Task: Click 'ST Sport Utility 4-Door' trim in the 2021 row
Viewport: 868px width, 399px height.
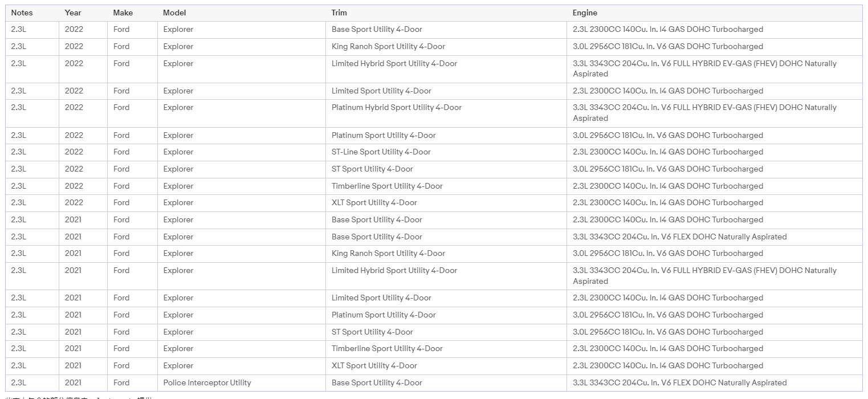Action: click(372, 332)
